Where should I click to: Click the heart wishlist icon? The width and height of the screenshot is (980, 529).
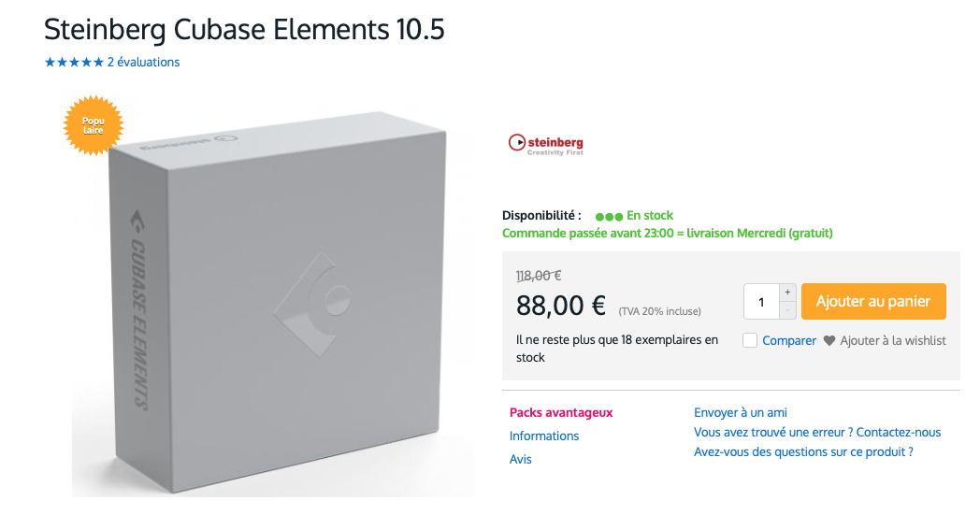click(x=829, y=341)
